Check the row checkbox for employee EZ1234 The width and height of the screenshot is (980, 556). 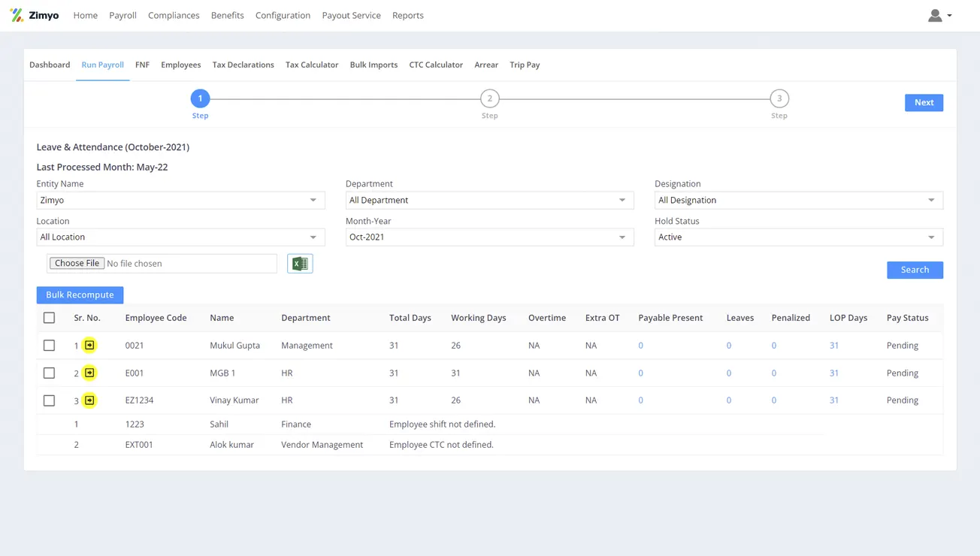point(49,400)
